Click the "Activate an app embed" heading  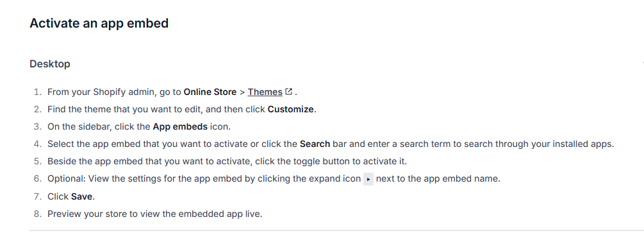(99, 23)
